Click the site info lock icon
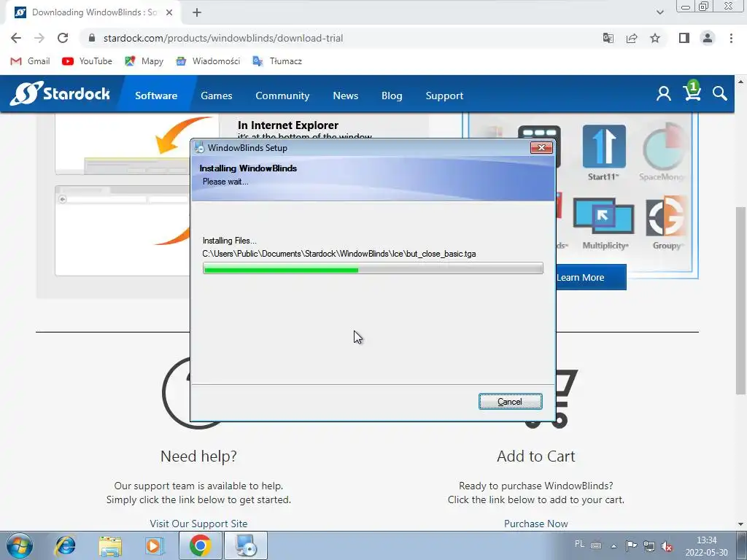Screen dimensions: 747x560 tap(92, 38)
